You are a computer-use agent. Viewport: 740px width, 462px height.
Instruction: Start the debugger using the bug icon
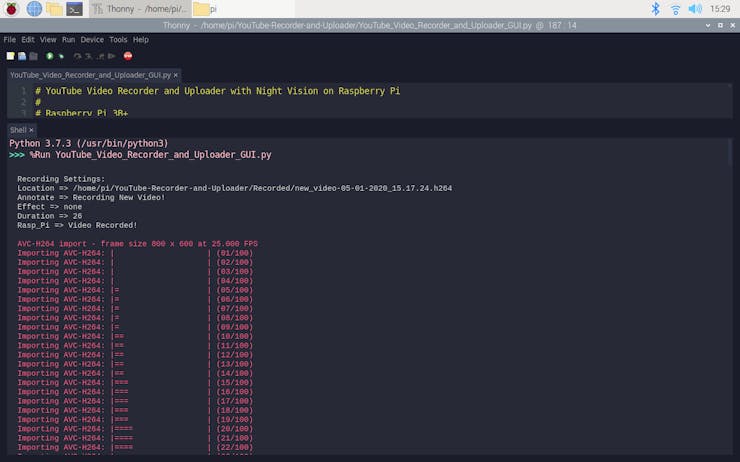[x=61, y=56]
